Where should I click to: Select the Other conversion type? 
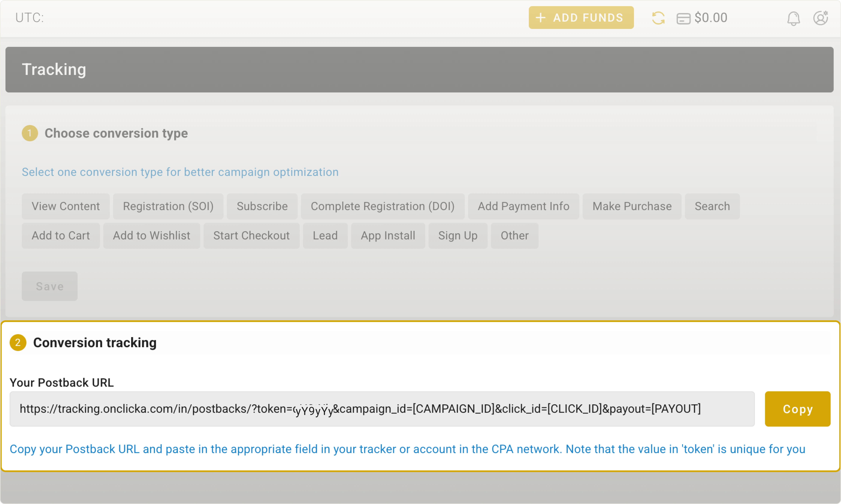[514, 235]
